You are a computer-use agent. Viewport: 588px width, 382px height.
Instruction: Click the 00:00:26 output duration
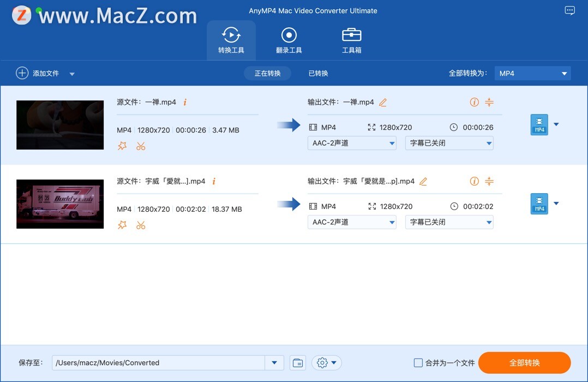[478, 128]
